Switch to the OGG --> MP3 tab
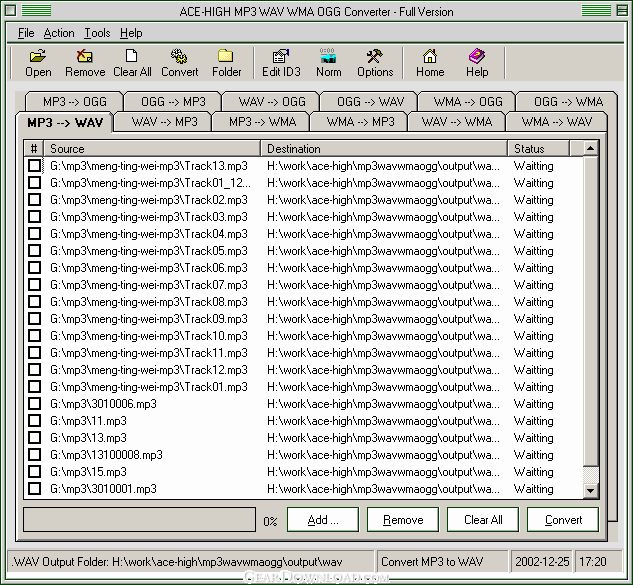This screenshot has height=585, width=633. click(173, 101)
